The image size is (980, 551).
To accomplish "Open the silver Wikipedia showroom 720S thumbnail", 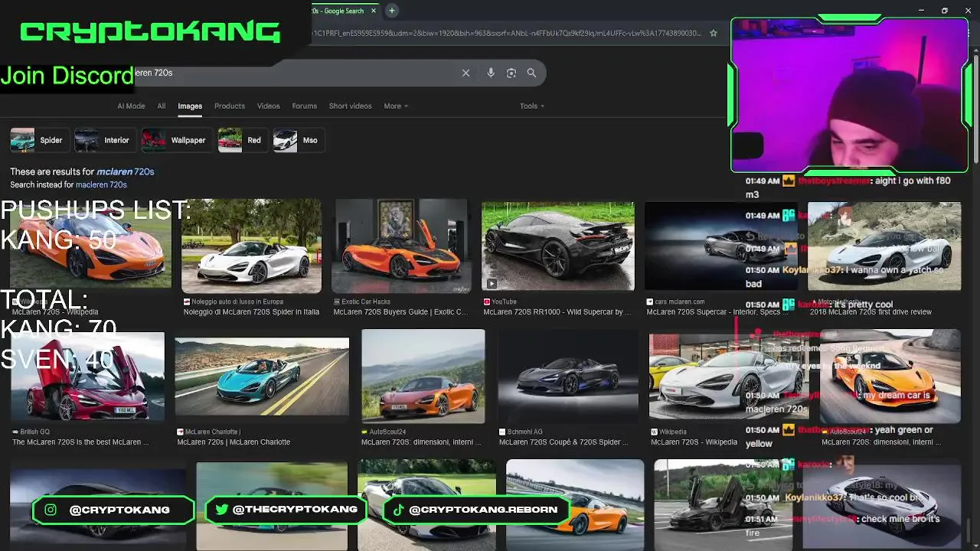I will 727,377.
